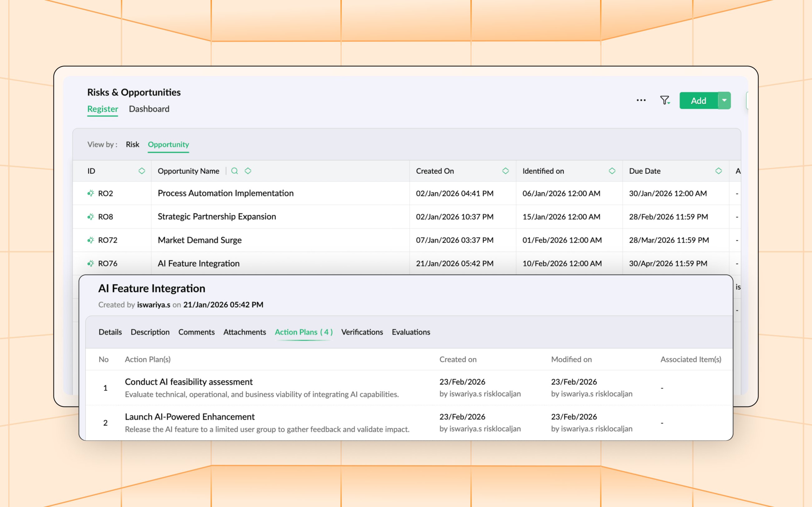This screenshot has height=507, width=812.
Task: Open the Attachments tab
Action: tap(244, 332)
